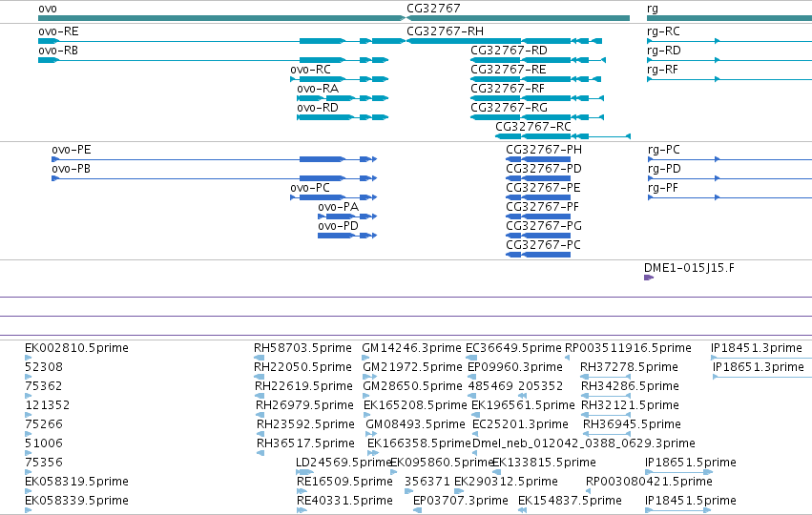Click the CG32767-PH protein label
The width and height of the screenshot is (812, 515).
544,150
